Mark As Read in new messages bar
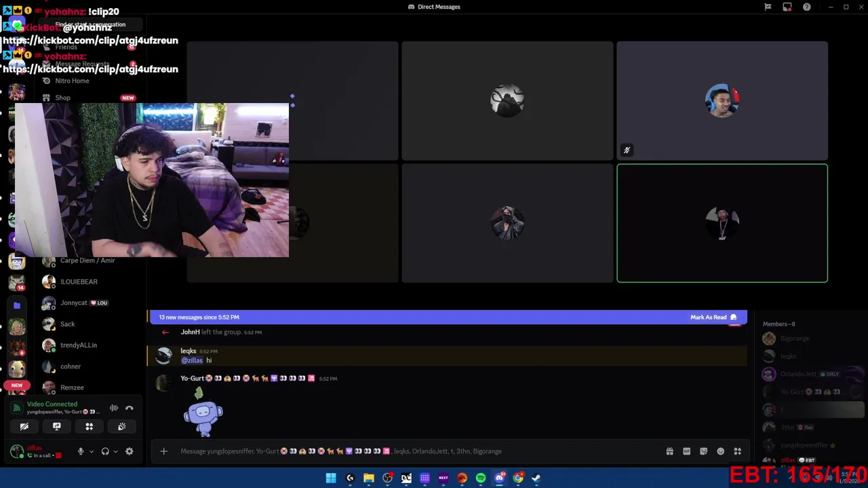868x488 pixels. (713, 317)
